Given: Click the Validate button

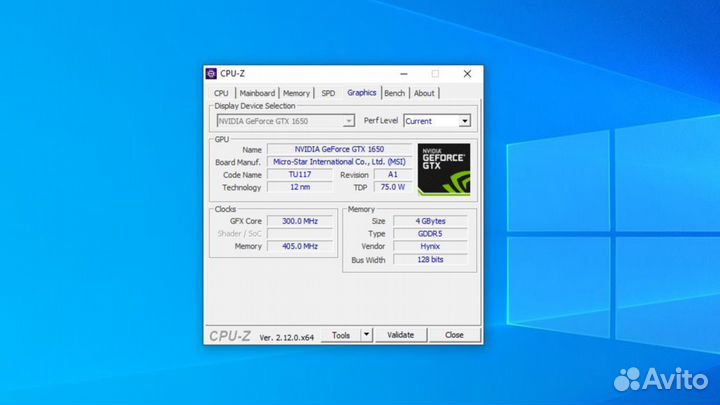Looking at the screenshot, I should [x=400, y=335].
